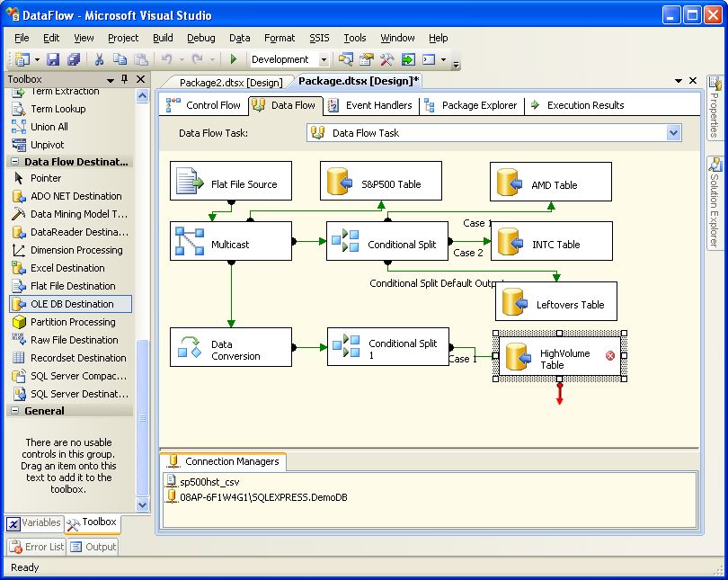The width and height of the screenshot is (728, 580).
Task: Open the Project menu
Action: pos(123,38)
